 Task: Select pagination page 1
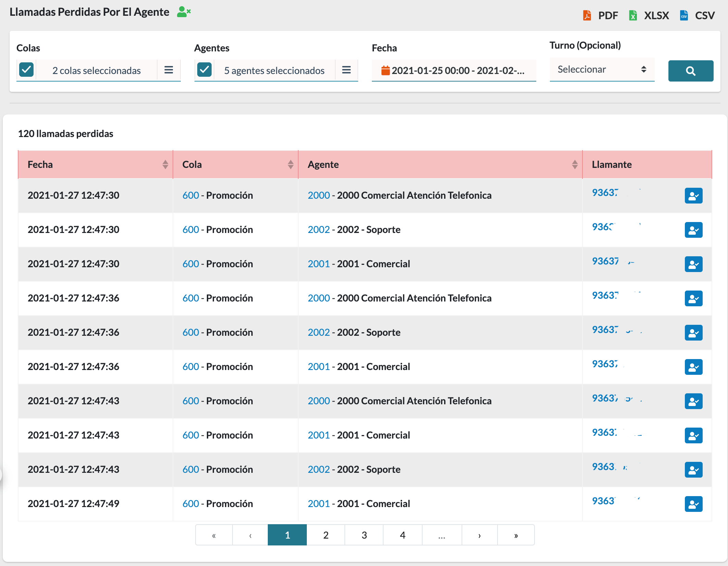coord(287,535)
